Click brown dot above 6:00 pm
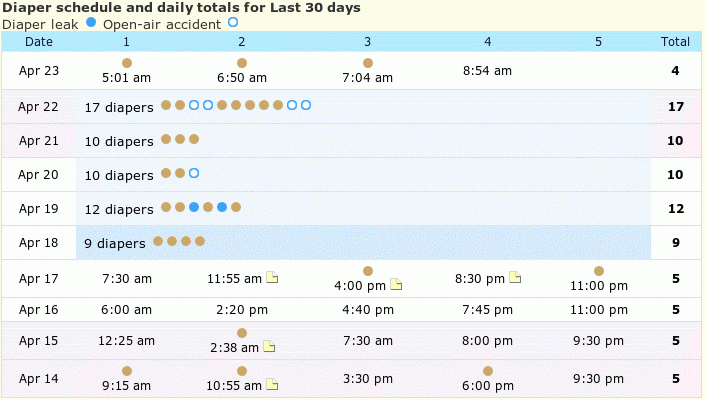 (x=488, y=371)
